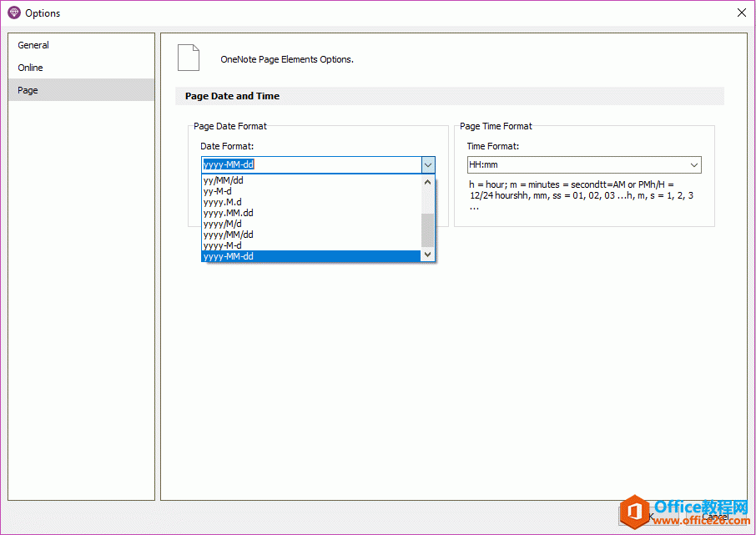The image size is (756, 535).
Task: Close the Options dialog window
Action: point(741,13)
